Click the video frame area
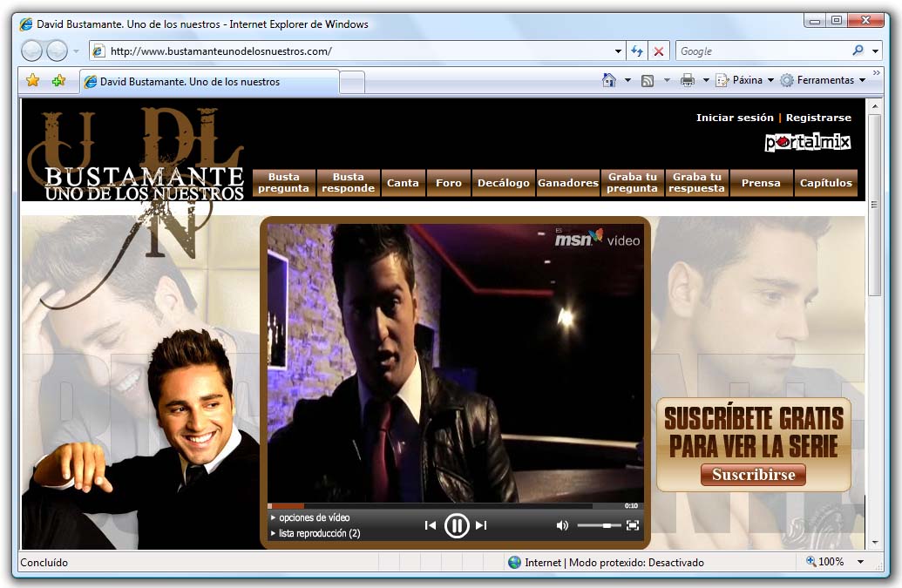 coord(456,363)
